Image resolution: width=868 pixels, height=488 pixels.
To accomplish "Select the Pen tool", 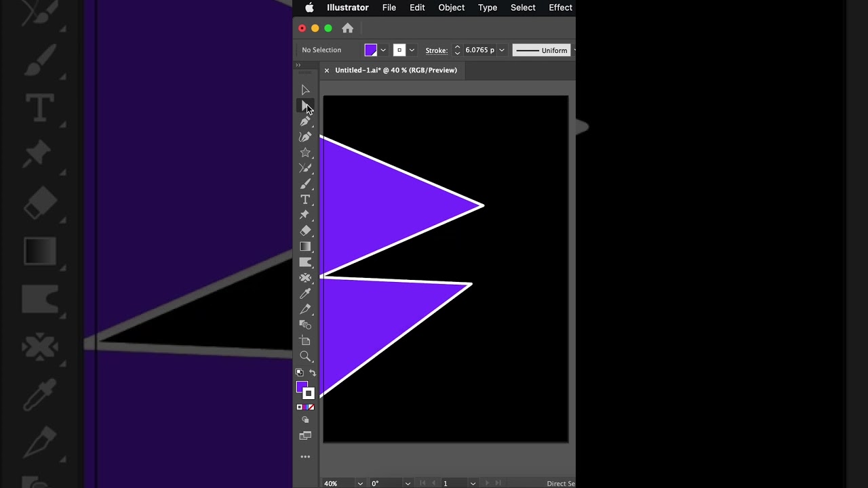I will [x=305, y=121].
